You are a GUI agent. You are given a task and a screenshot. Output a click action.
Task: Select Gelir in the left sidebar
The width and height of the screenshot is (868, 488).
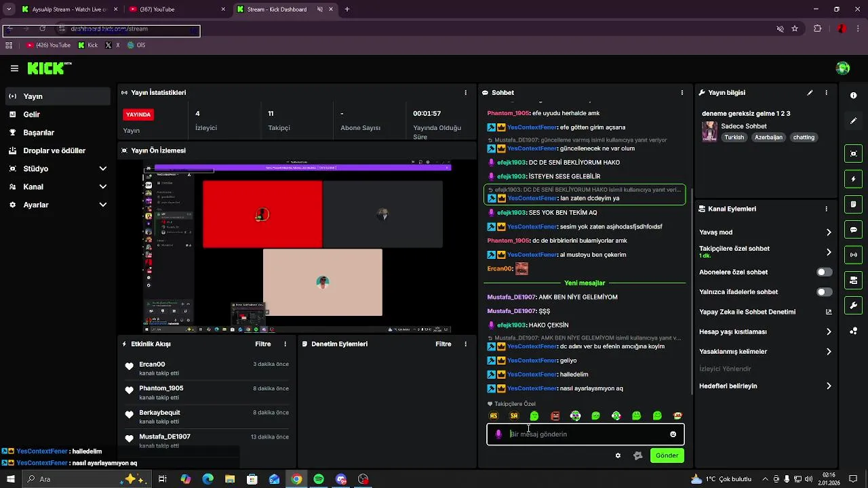tap(58, 115)
